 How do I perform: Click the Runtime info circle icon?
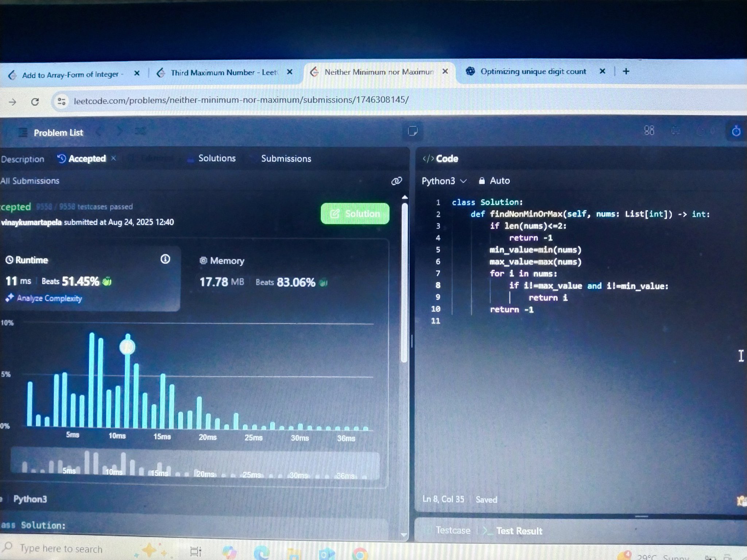pyautogui.click(x=165, y=259)
